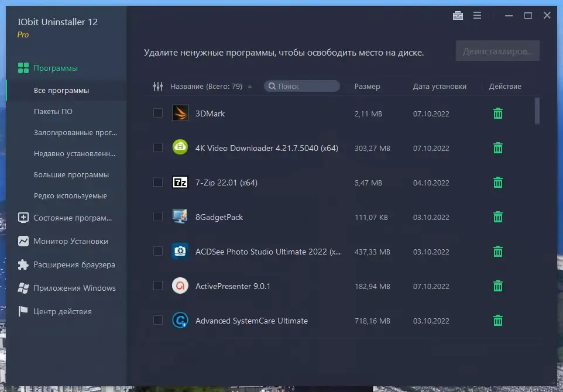Click the Действие column header
The image size is (563, 392).
(505, 87)
